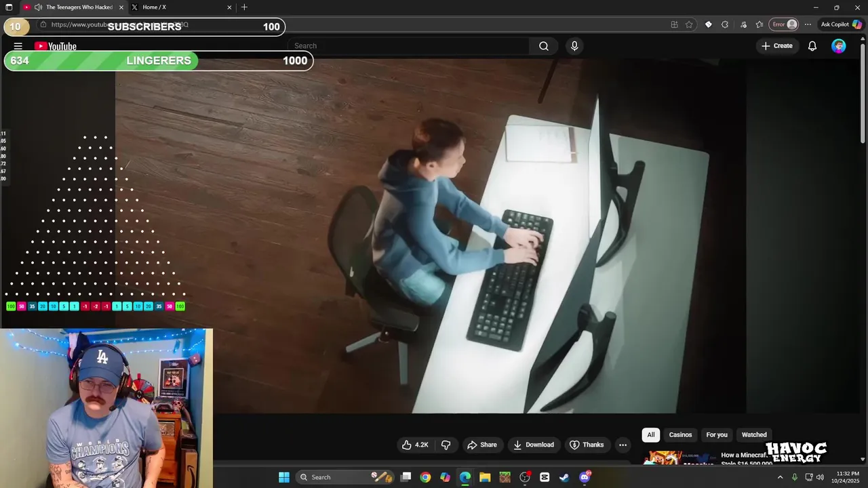This screenshot has width=868, height=488.
Task: Click the Error profile button in Edge
Action: [x=785, y=24]
